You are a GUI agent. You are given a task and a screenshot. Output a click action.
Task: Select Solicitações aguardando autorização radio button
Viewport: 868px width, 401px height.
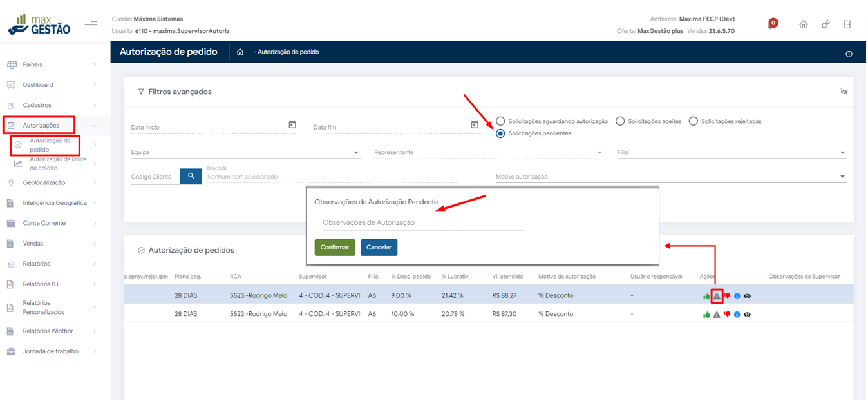(500, 121)
